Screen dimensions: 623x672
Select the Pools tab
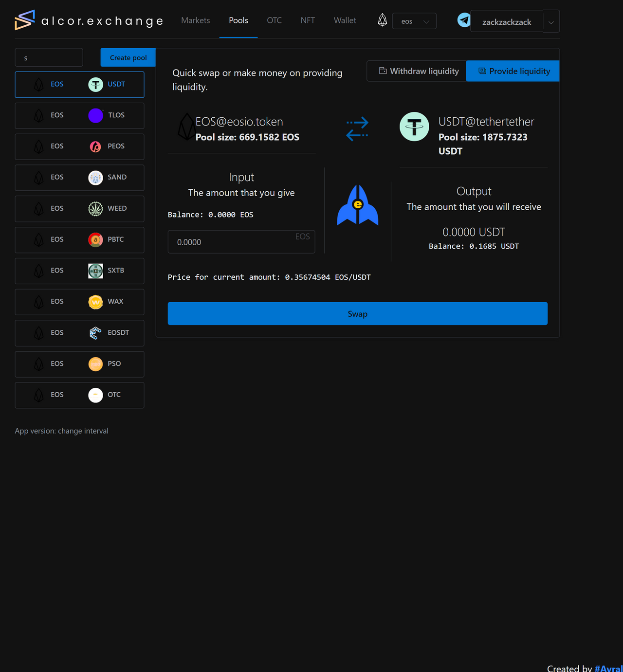pos(238,20)
